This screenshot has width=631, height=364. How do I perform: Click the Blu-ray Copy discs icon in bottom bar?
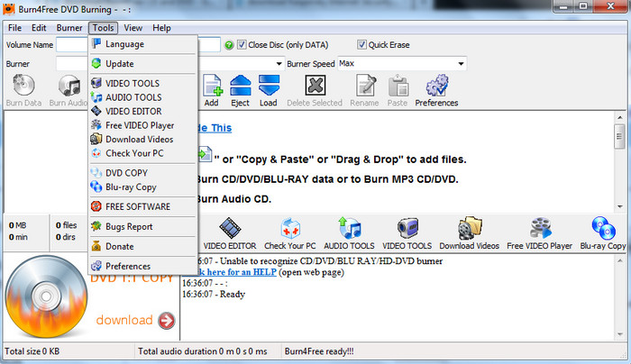click(x=603, y=228)
